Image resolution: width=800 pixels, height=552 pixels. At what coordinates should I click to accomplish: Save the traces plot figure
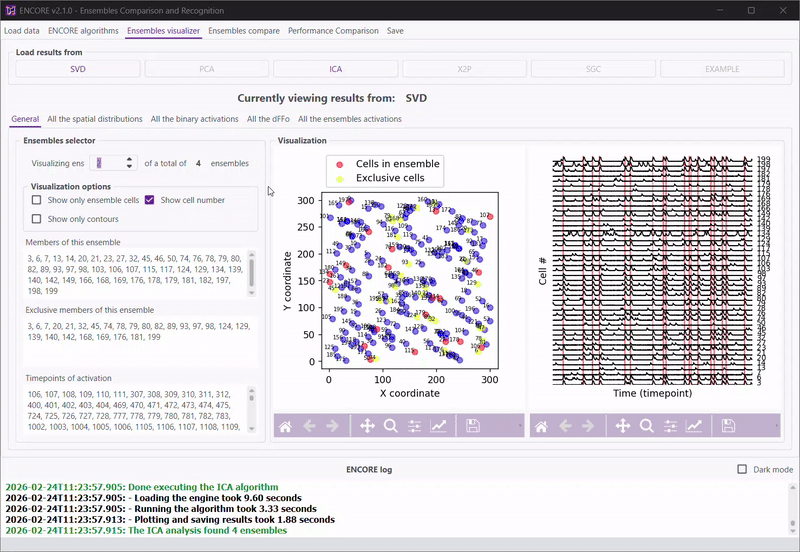click(x=729, y=426)
